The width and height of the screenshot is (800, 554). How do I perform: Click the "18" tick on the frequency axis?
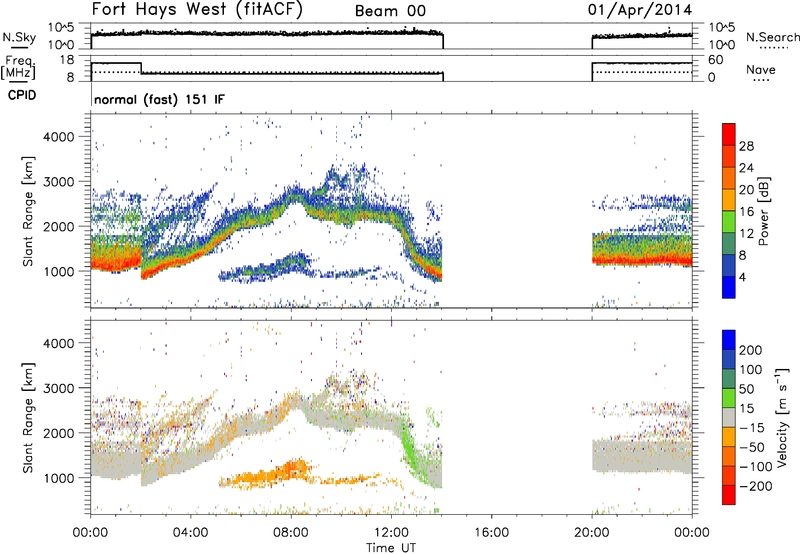click(x=67, y=60)
